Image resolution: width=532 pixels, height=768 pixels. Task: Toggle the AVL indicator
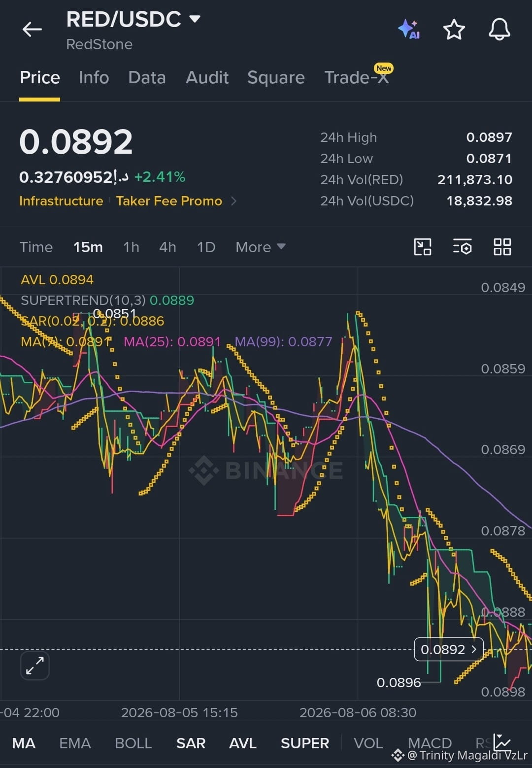click(243, 743)
